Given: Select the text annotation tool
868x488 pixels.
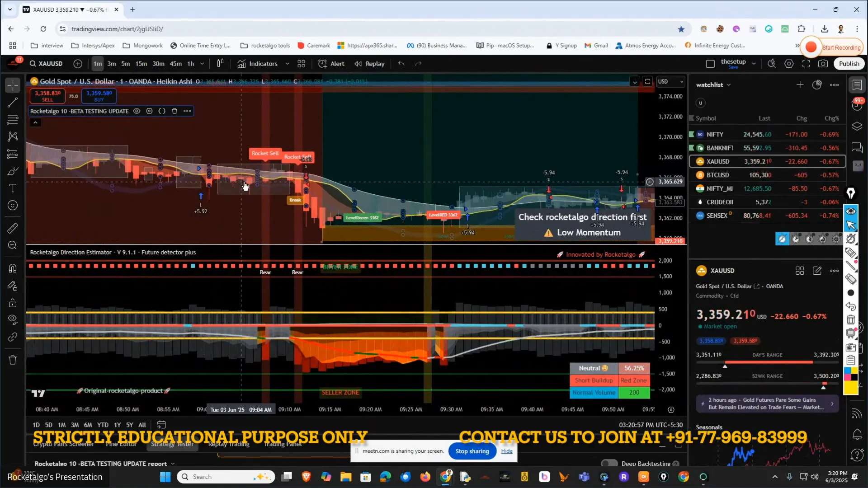Looking at the screenshot, I should 13,188.
